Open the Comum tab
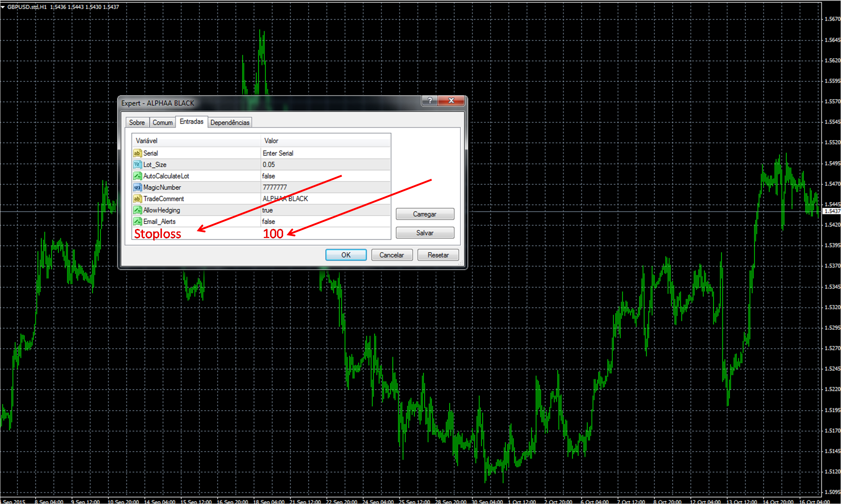841x504 pixels. [x=162, y=123]
